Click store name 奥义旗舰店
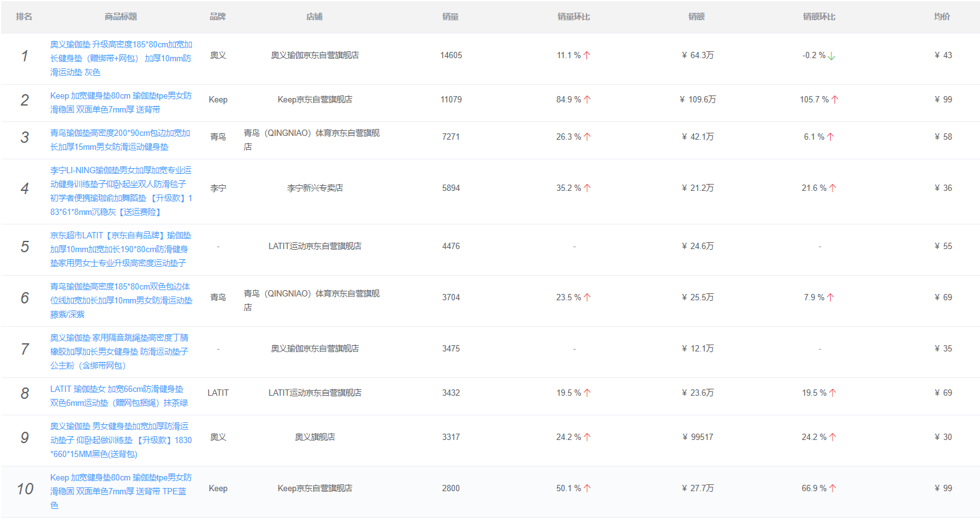The image size is (980, 519). (315, 437)
